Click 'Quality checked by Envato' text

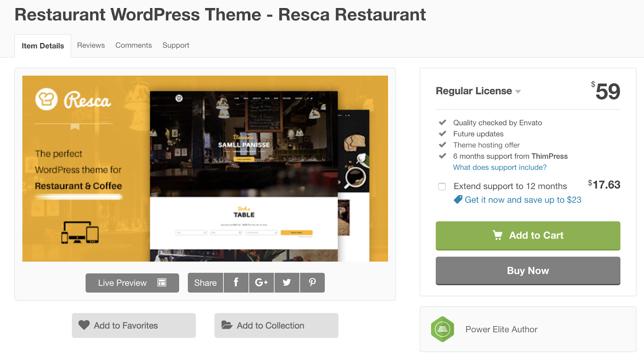[x=497, y=123]
